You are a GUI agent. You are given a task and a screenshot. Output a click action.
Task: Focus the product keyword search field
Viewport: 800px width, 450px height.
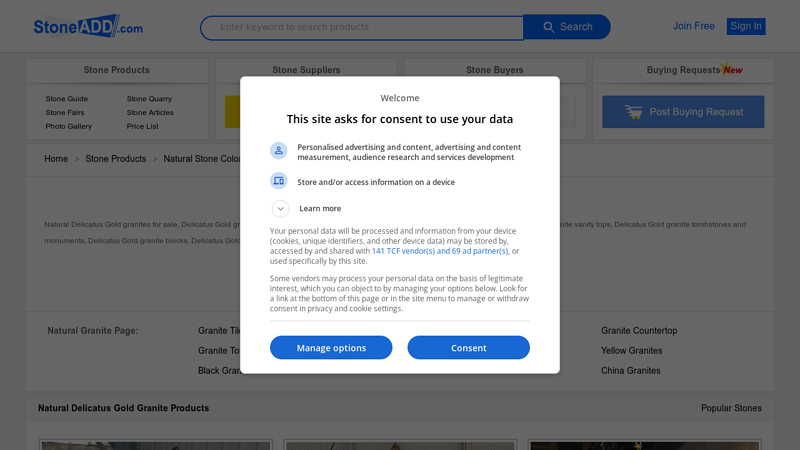point(362,27)
